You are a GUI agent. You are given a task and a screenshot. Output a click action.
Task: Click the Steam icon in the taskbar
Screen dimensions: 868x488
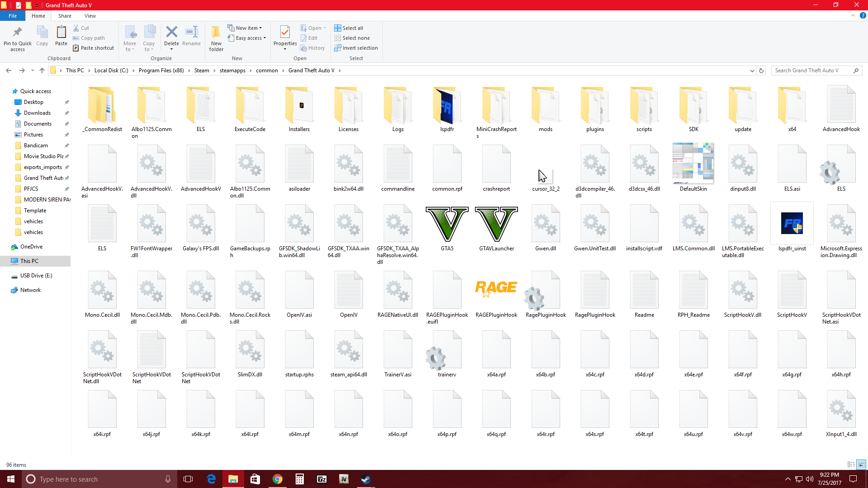[x=366, y=479]
